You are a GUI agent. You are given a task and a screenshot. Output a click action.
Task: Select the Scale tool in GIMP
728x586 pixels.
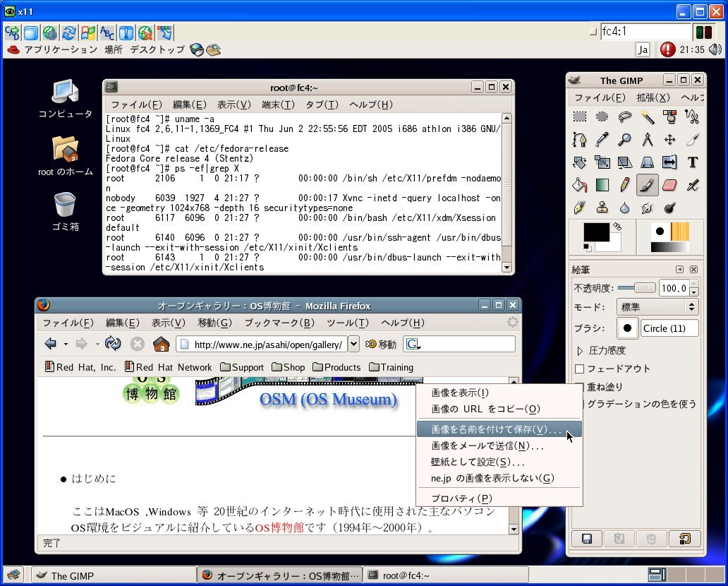(x=602, y=162)
